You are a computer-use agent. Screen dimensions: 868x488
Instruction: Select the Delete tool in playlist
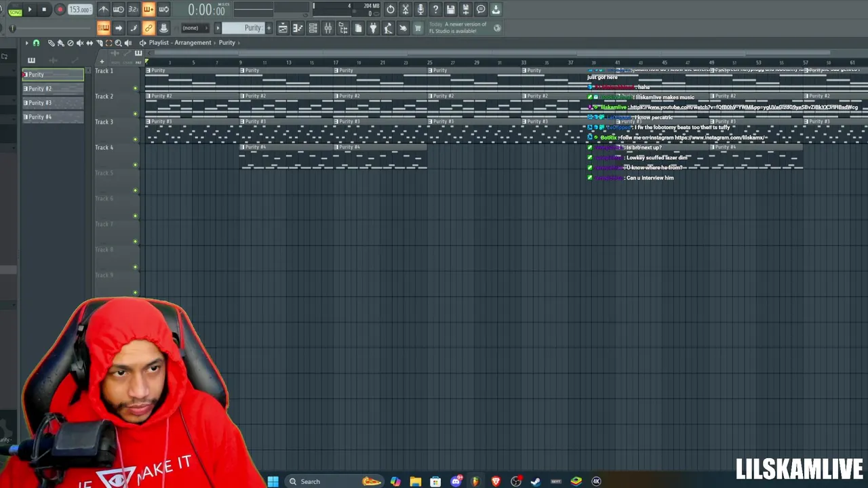71,43
